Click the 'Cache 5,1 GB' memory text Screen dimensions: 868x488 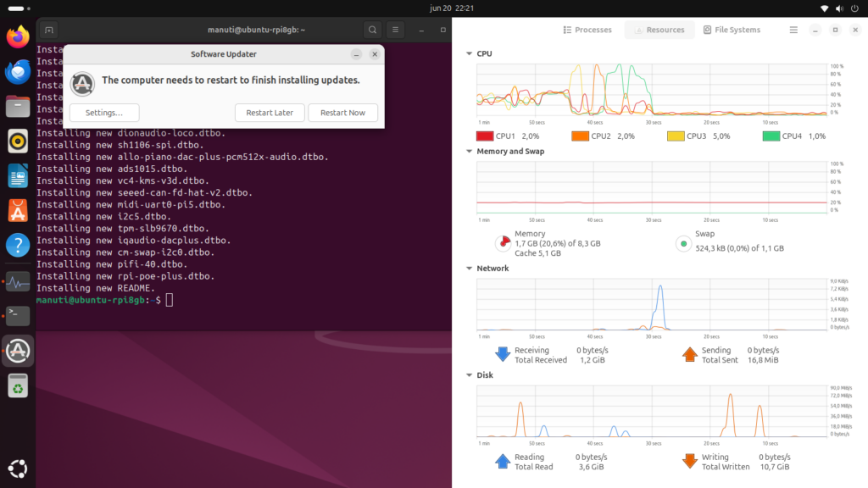click(x=537, y=252)
